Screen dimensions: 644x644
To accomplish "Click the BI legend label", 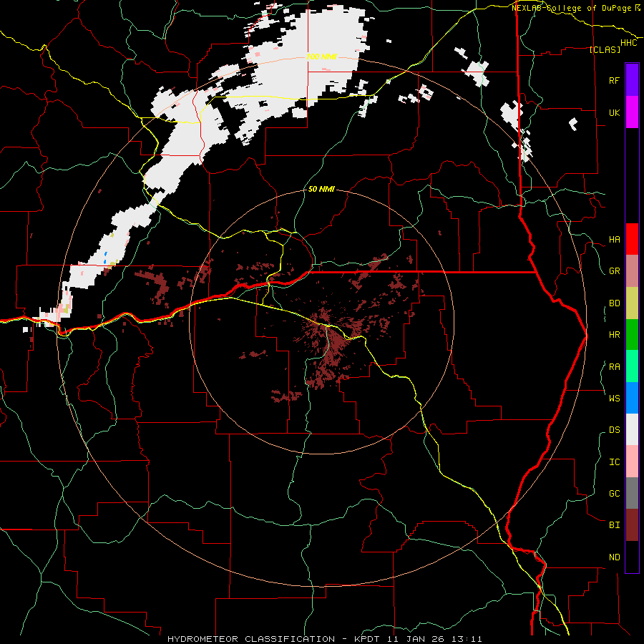I will pyautogui.click(x=614, y=525).
